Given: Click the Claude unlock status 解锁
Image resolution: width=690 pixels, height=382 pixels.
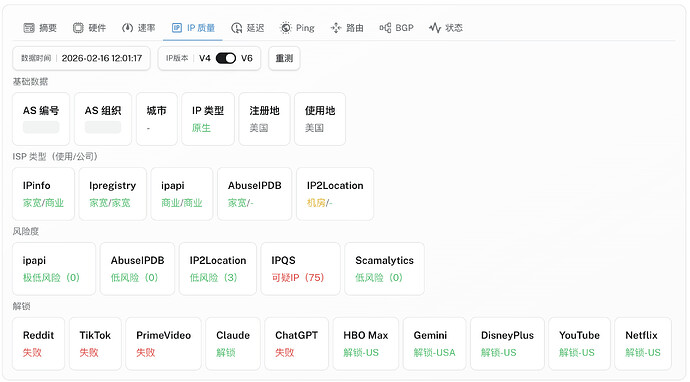Looking at the screenshot, I should (226, 353).
